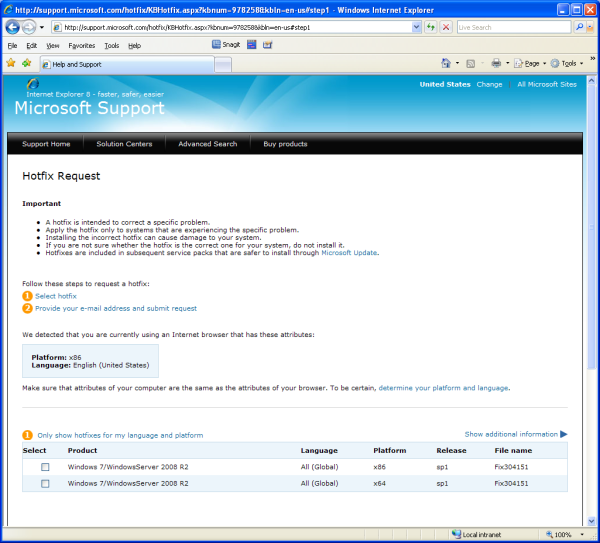Click the SnagIt toolbar button
This screenshot has height=543, width=600.
click(x=226, y=45)
